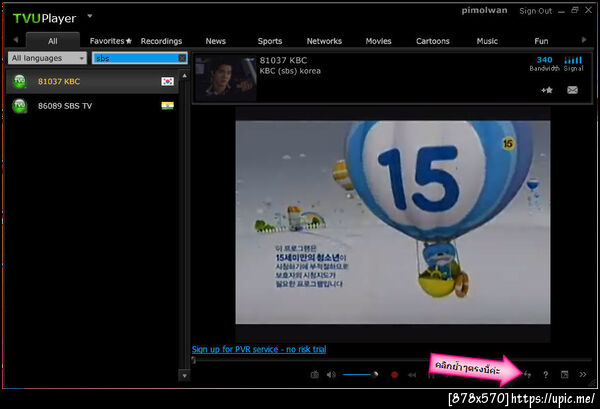The width and height of the screenshot is (600, 409).
Task: Click the pimolwan username
Action: 484,10
